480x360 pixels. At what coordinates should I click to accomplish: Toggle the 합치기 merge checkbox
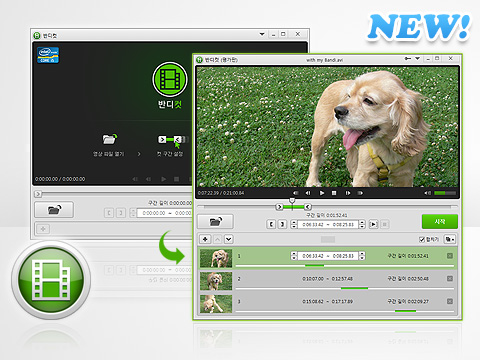tap(422, 239)
